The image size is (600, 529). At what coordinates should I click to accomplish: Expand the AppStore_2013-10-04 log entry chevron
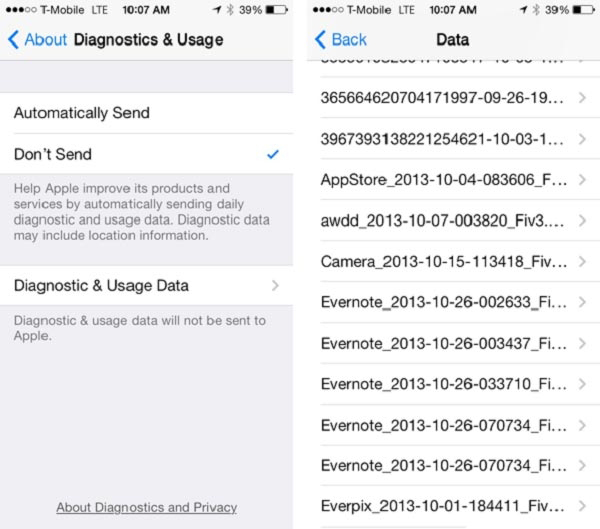pos(582,180)
